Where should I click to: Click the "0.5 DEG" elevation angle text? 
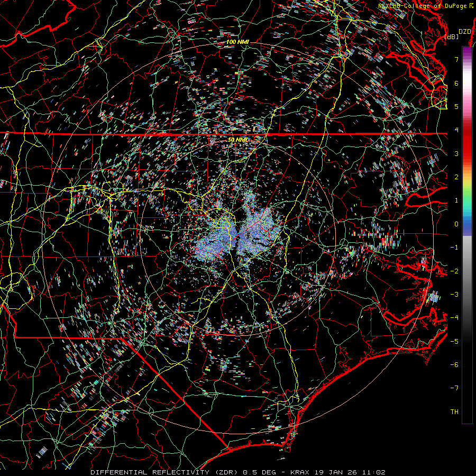(x=260, y=472)
